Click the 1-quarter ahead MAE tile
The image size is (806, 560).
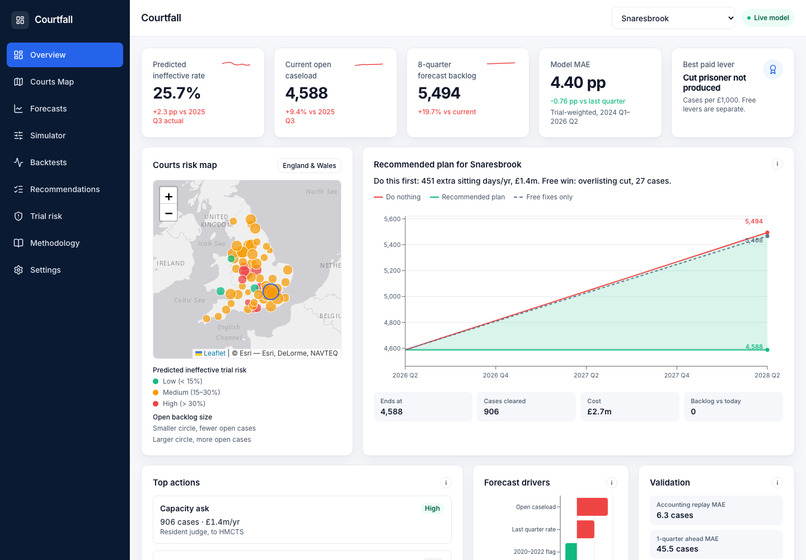click(716, 544)
